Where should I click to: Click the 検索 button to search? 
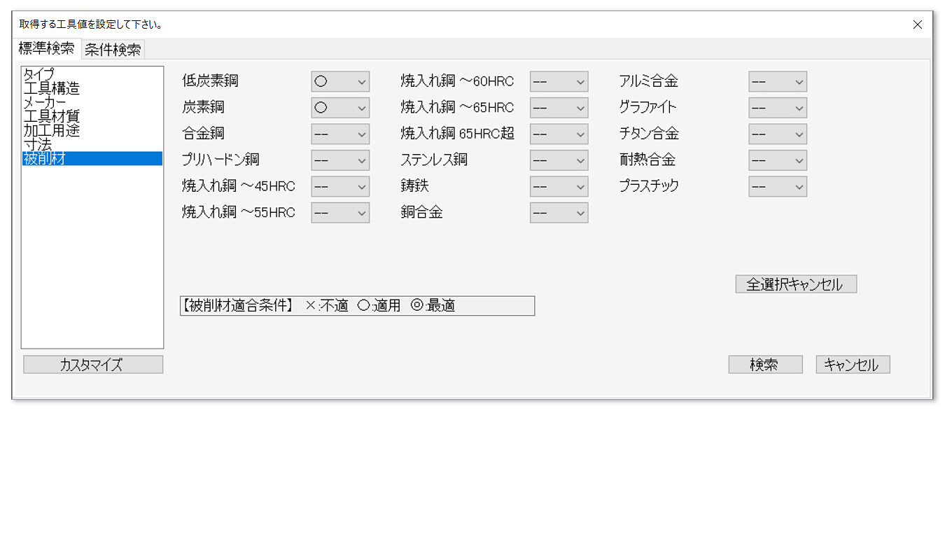[x=765, y=364]
